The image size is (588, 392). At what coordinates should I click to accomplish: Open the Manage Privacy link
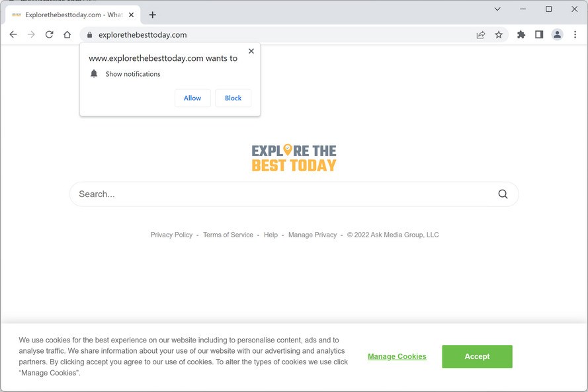pyautogui.click(x=312, y=235)
